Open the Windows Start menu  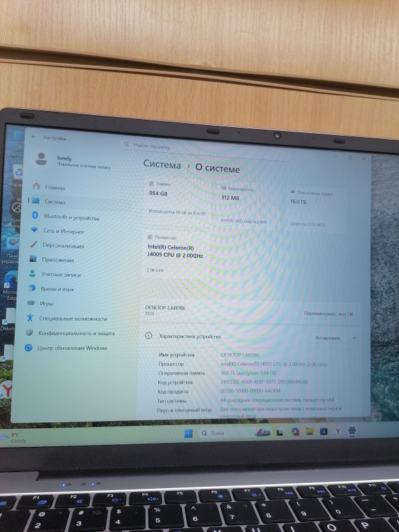click(x=188, y=434)
